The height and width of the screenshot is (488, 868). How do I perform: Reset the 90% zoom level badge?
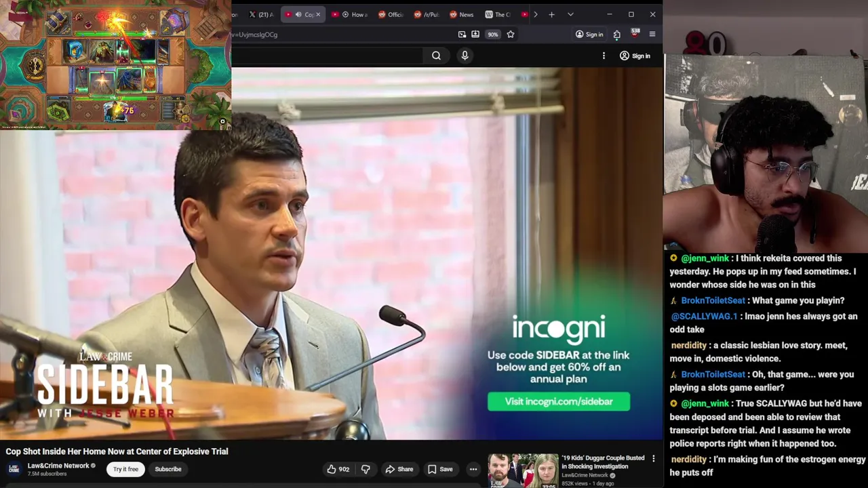click(493, 35)
